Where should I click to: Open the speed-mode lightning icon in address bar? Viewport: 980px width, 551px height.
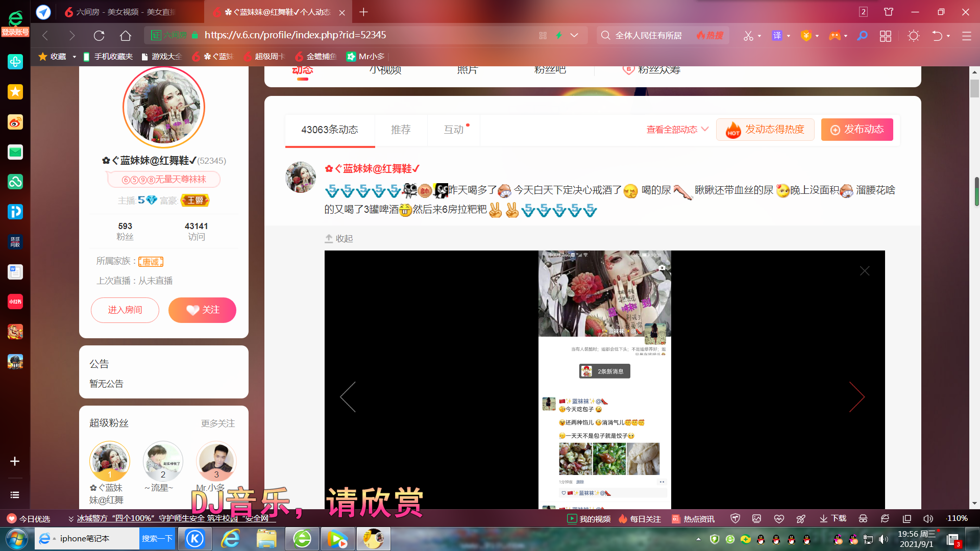(559, 35)
